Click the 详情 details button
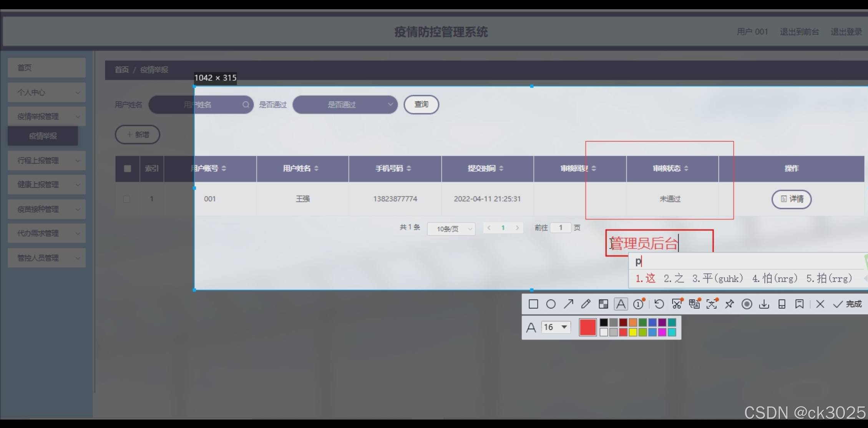The height and width of the screenshot is (428, 868). tap(791, 199)
